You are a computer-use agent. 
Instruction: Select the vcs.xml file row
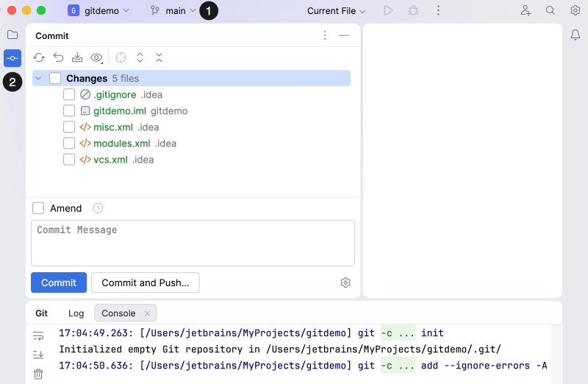(191, 160)
